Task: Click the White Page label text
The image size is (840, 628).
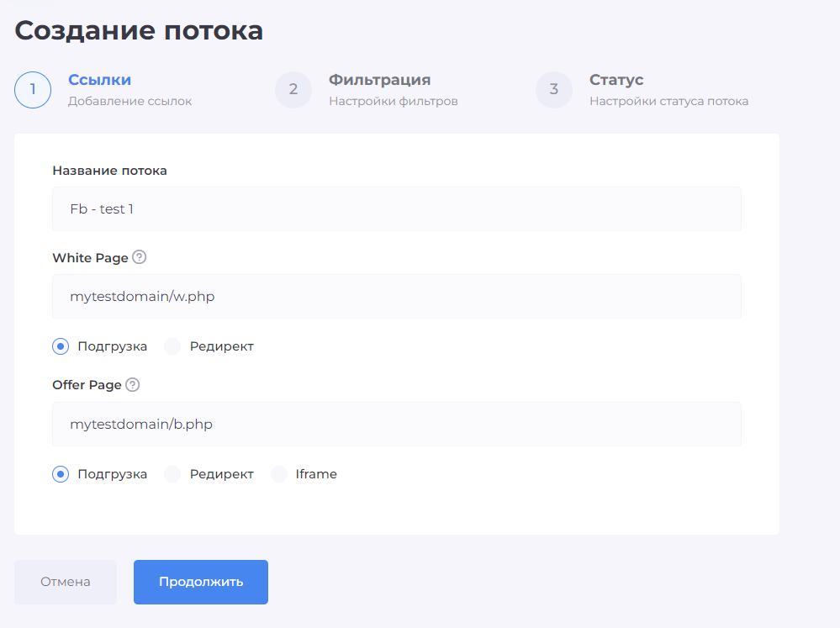Action: pyautogui.click(x=91, y=258)
